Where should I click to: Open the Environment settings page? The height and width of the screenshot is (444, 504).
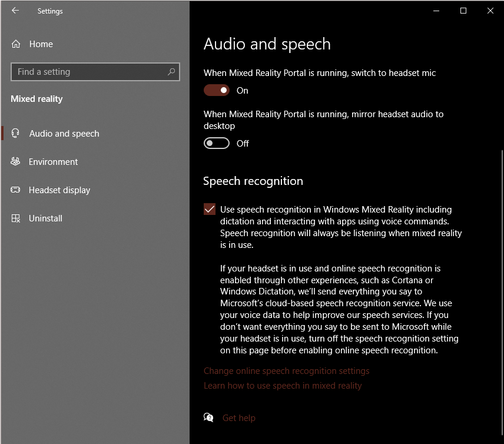coord(54,162)
